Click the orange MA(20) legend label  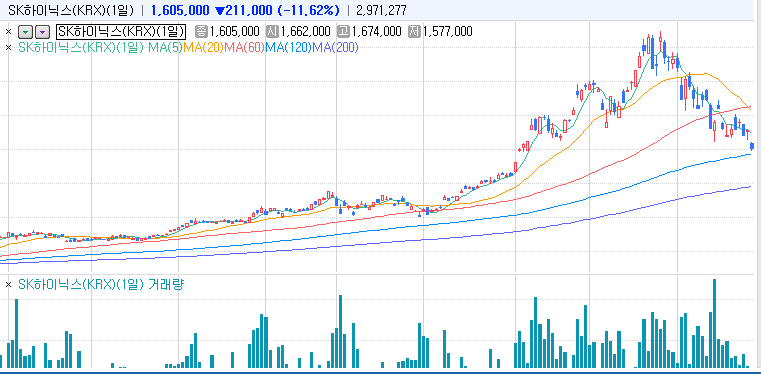click(x=203, y=48)
